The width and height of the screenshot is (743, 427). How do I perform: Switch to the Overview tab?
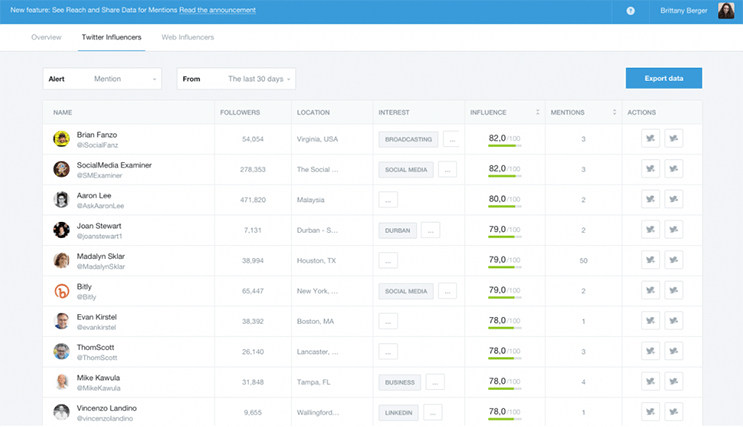[x=46, y=37]
